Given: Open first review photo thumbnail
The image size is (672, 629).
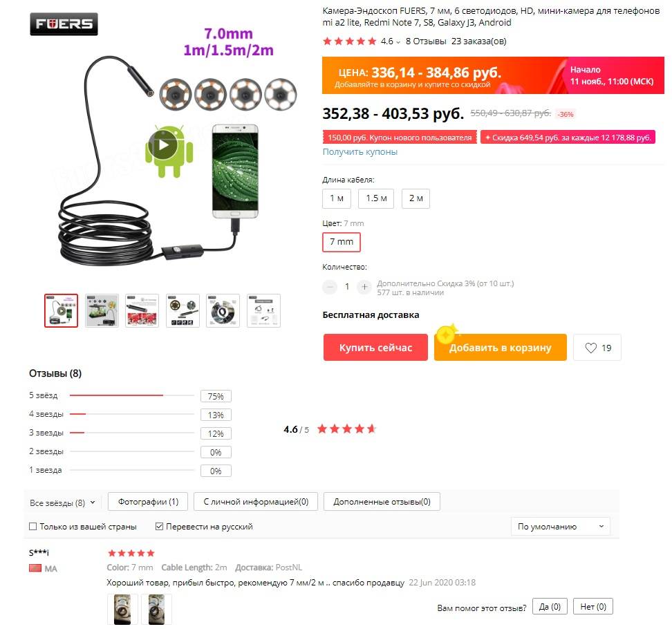Looking at the screenshot, I should [122, 609].
